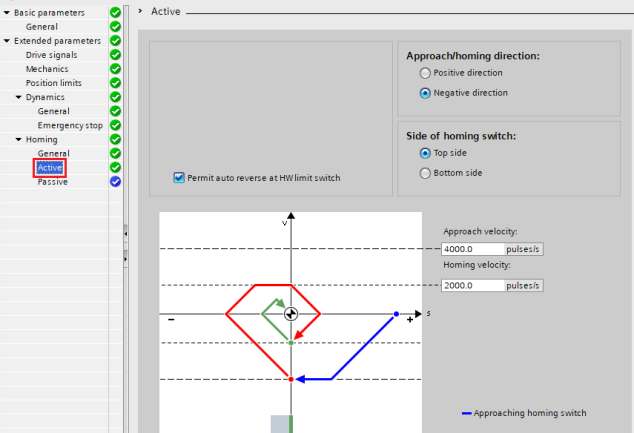Click pulses/s unit of Homing velocity
The height and width of the screenshot is (433, 634).
coord(523,285)
